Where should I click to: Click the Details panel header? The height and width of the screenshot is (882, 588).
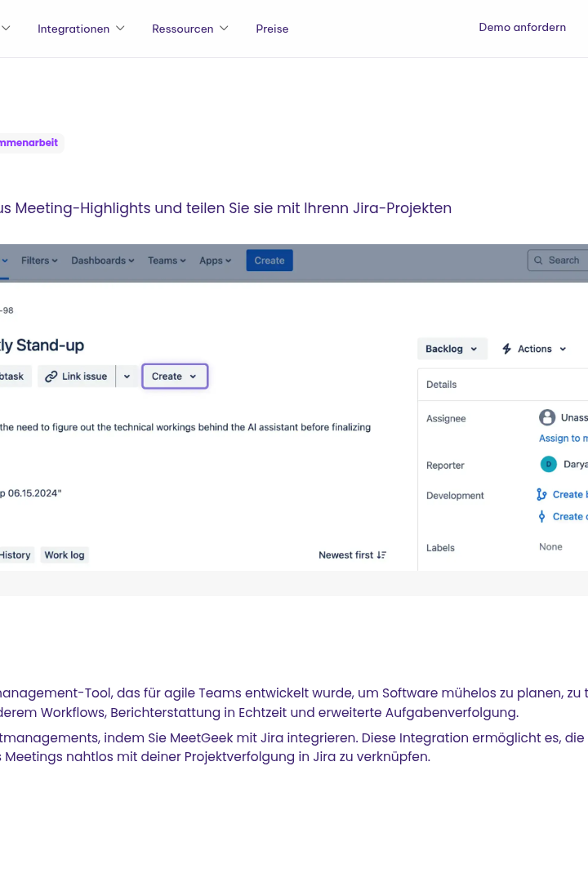pyautogui.click(x=502, y=385)
